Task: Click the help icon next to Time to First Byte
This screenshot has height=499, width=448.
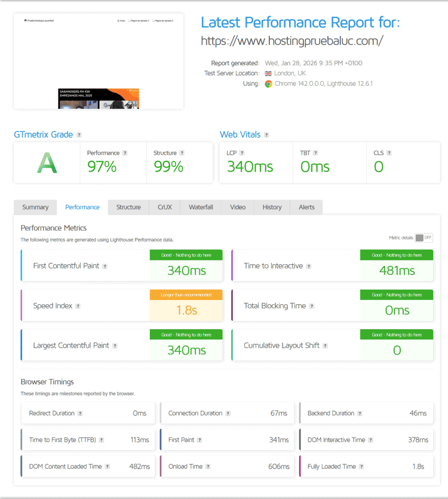Action: pos(102,440)
